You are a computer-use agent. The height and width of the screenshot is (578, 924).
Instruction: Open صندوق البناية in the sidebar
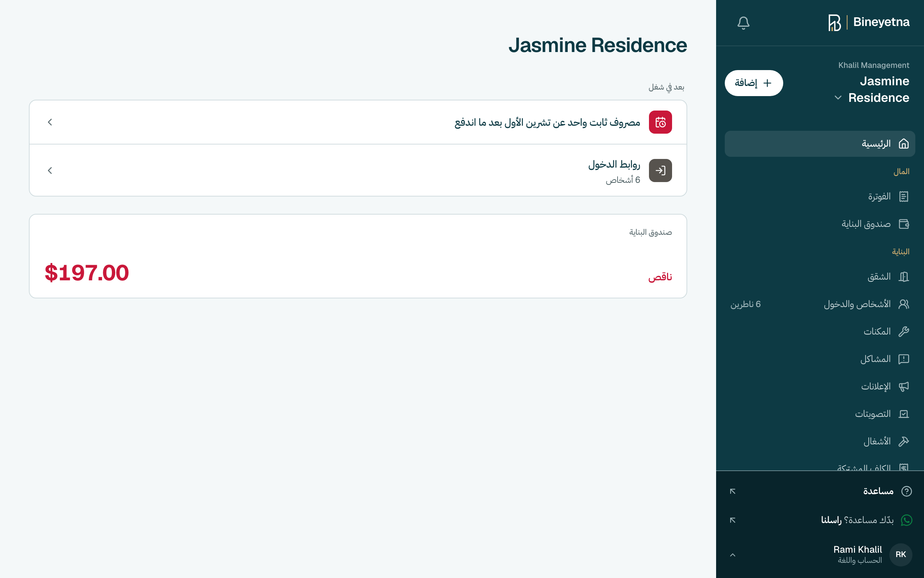(819, 224)
